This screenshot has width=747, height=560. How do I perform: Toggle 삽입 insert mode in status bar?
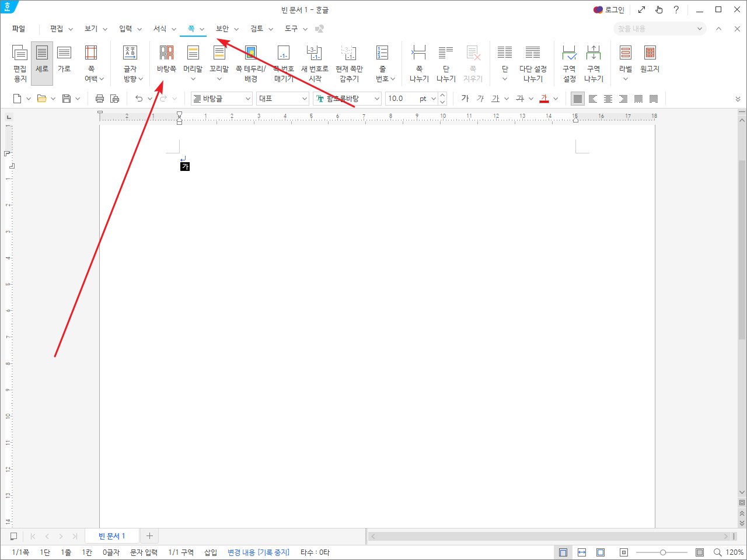click(x=211, y=552)
